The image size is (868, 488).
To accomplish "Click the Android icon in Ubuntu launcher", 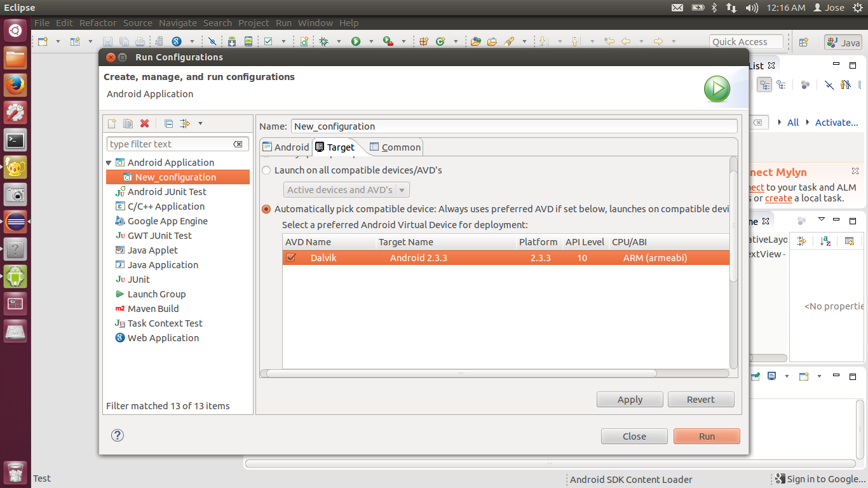I will click(x=15, y=276).
